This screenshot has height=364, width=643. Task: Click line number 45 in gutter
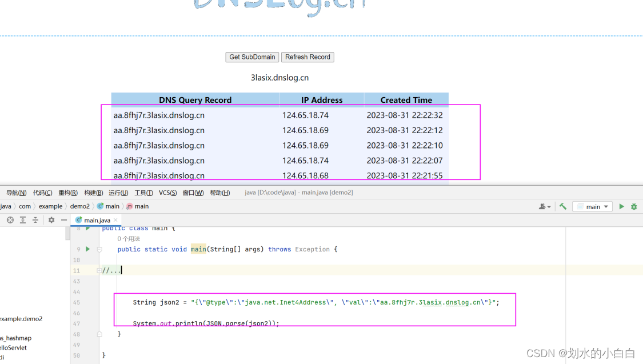pyautogui.click(x=77, y=302)
